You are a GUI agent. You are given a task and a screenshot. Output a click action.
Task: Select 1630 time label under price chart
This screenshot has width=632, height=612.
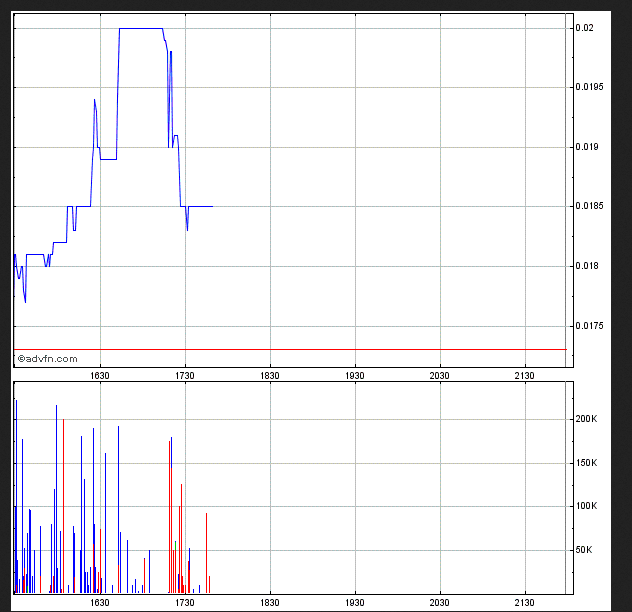pos(99,375)
